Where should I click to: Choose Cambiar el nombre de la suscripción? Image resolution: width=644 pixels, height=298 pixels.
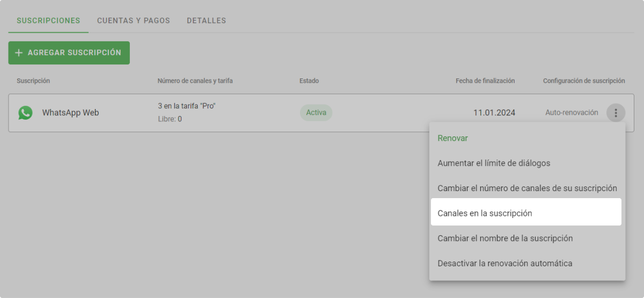click(x=505, y=238)
